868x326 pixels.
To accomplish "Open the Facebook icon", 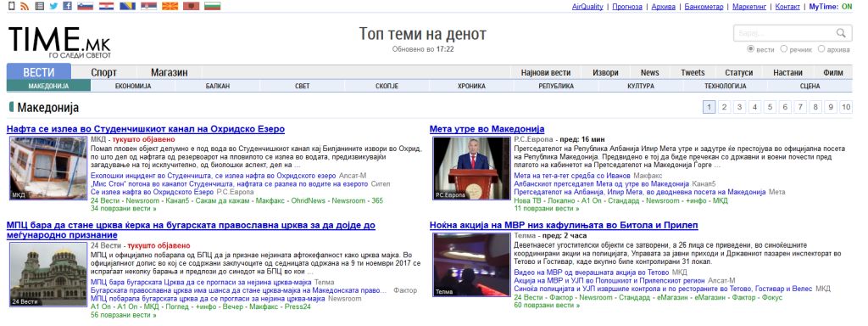I will pos(68,6).
